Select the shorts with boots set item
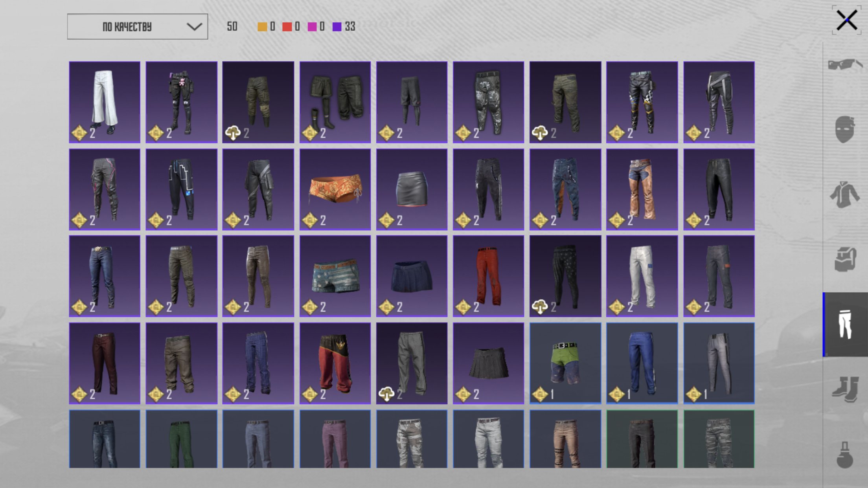The width and height of the screenshot is (868, 488). click(x=335, y=102)
